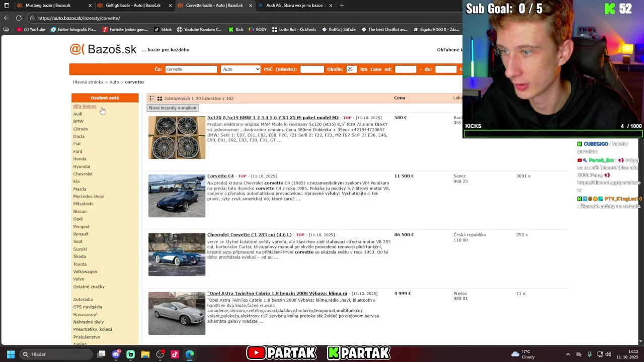
Task: Go back with the browser back arrow
Action: tap(7, 18)
